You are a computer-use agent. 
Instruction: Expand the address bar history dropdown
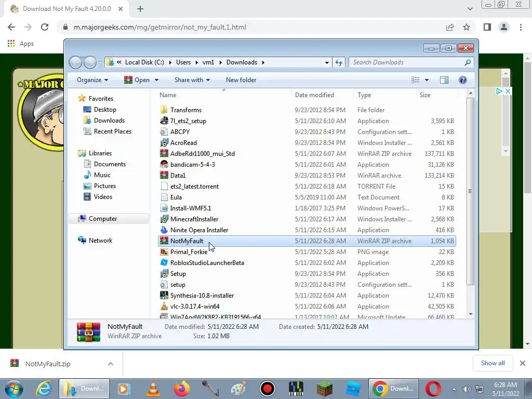click(x=327, y=62)
